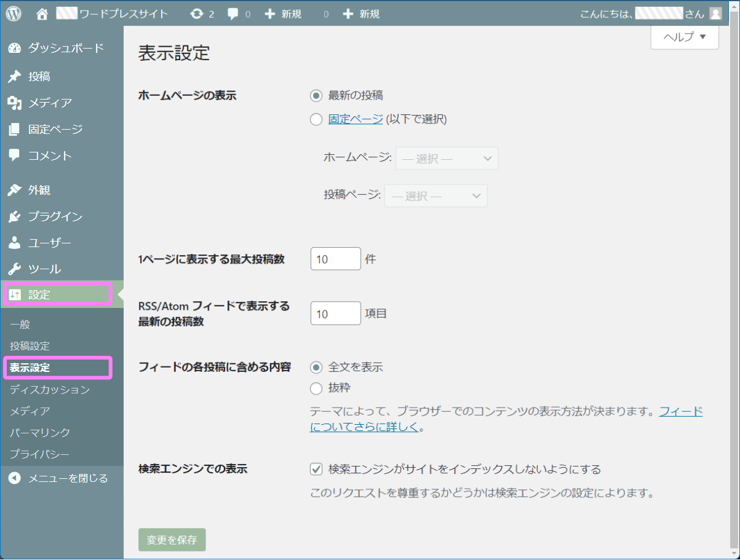Screen dimensions: 740x560
Task: Click the maximum posts per page input field
Action: pyautogui.click(x=335, y=258)
